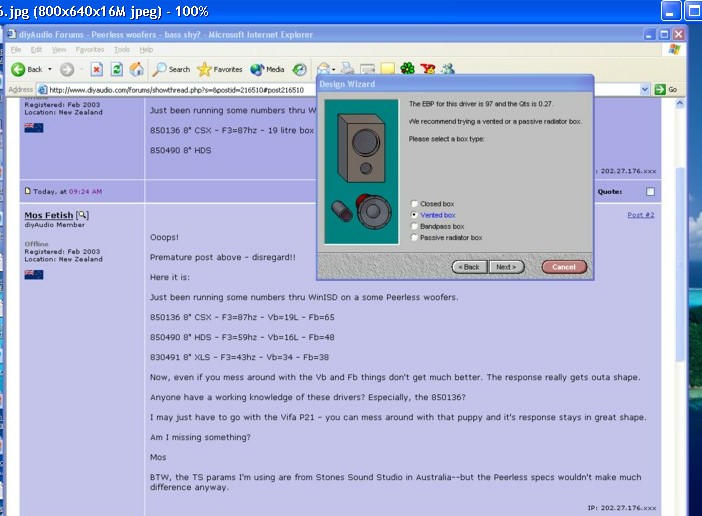Click the Messenger people icon
Image resolution: width=702 pixels, height=516 pixels.
point(448,68)
